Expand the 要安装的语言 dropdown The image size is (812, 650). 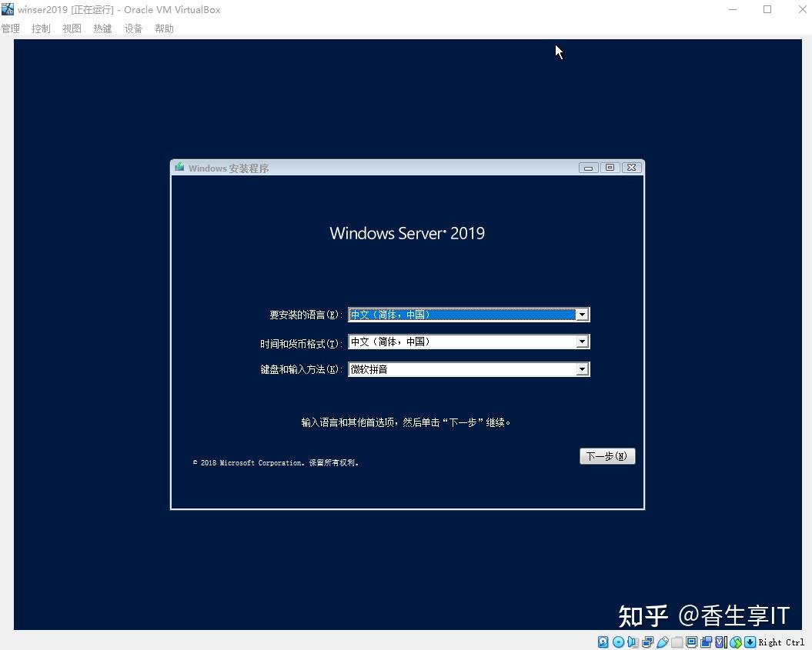(583, 314)
